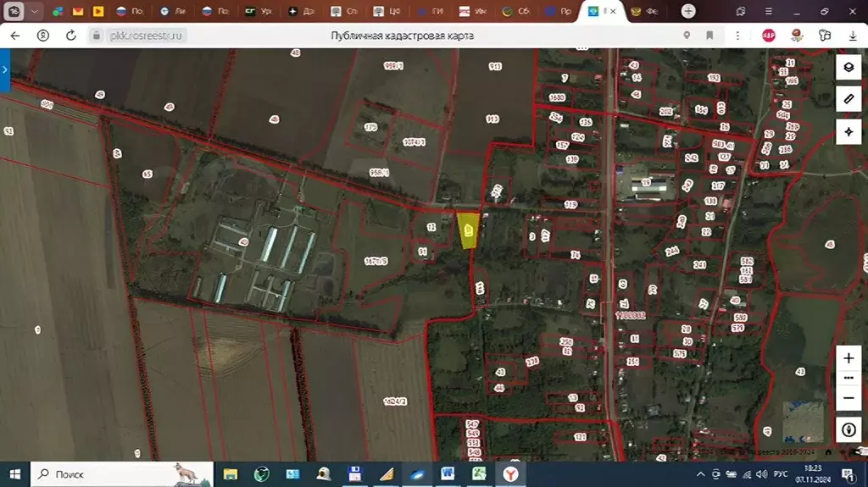Switch to the mail envelope pinned tab
Viewport: 868px width, 487px height.
click(x=78, y=11)
